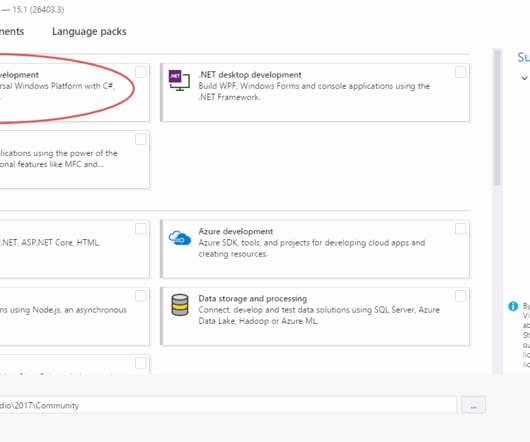This screenshot has width=530, height=442.
Task: Select the Data storage and processing title
Action: 252,299
